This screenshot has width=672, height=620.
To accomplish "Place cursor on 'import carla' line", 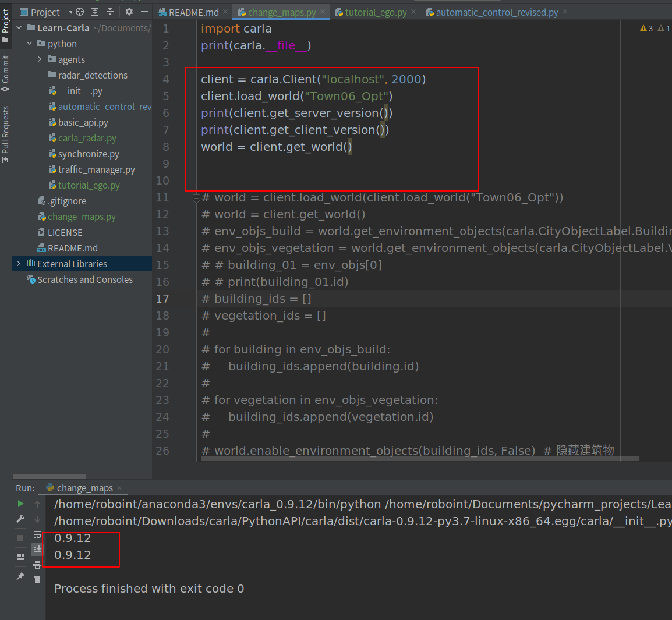I will [x=236, y=29].
